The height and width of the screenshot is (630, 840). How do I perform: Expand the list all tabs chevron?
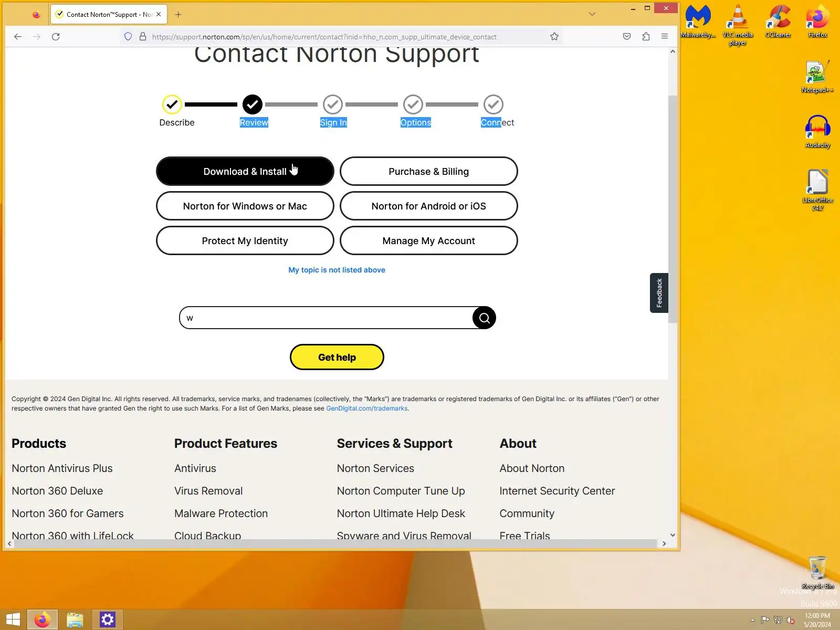[592, 15]
